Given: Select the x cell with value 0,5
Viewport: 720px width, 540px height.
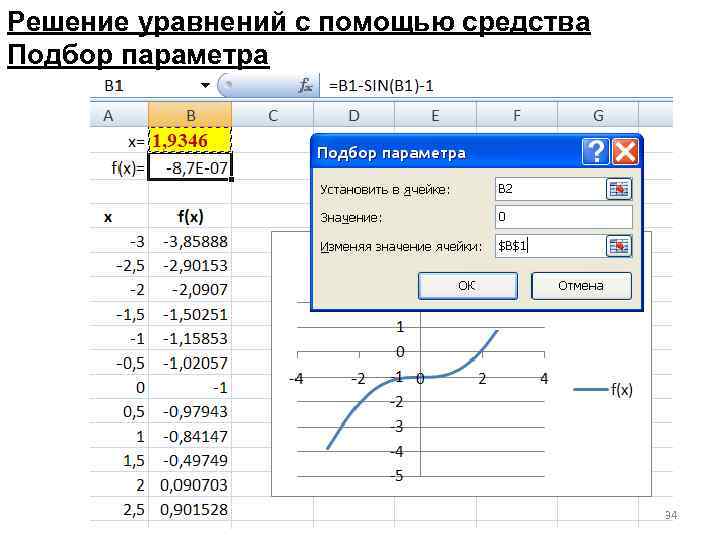Looking at the screenshot, I should [x=119, y=411].
